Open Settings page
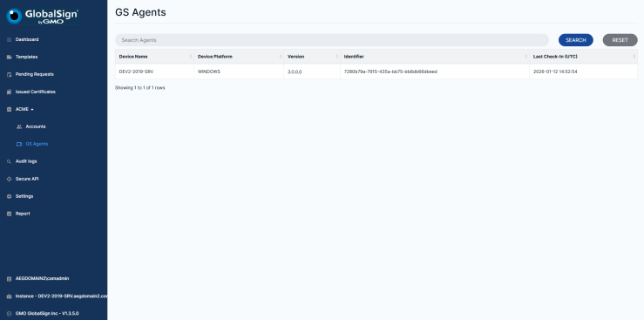The image size is (644, 320). (x=24, y=196)
